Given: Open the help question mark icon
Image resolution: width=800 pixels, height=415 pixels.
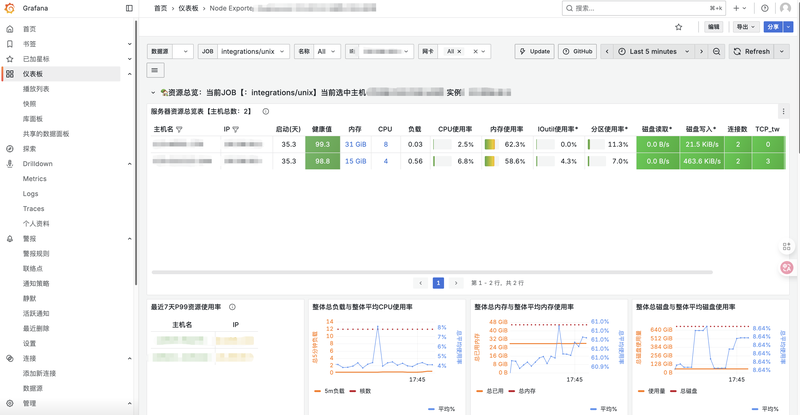Looking at the screenshot, I should [x=765, y=8].
